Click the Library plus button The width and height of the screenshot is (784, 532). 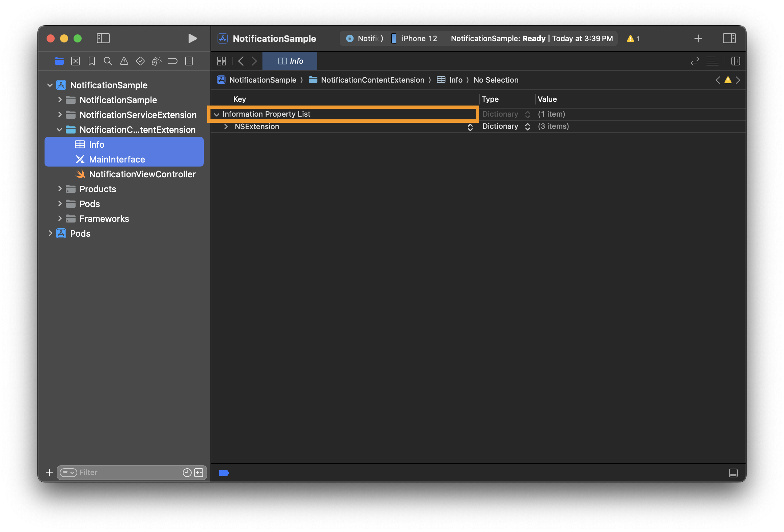point(698,38)
